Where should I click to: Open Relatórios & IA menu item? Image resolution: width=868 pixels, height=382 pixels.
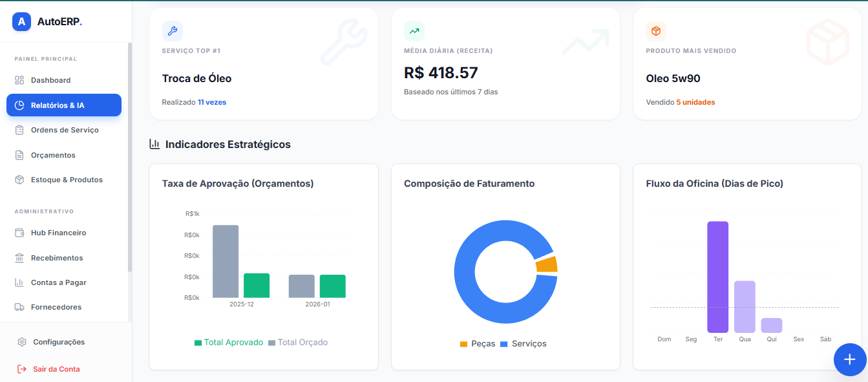coord(64,105)
